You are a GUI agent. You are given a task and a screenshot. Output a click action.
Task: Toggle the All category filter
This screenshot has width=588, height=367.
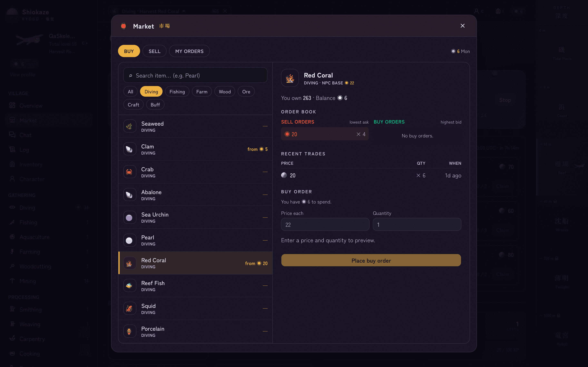[130, 92]
